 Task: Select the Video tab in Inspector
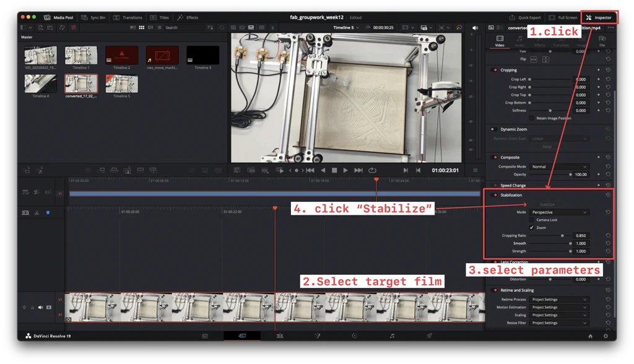pos(500,41)
